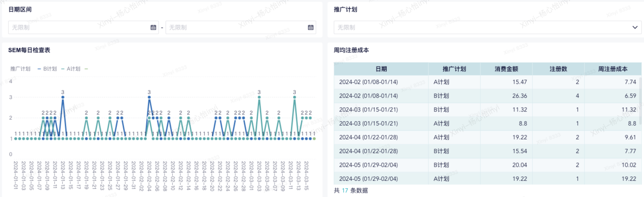Click the 周注册成本 column header
Image resolution: width=644 pixels, height=197 pixels.
[x=613, y=69]
